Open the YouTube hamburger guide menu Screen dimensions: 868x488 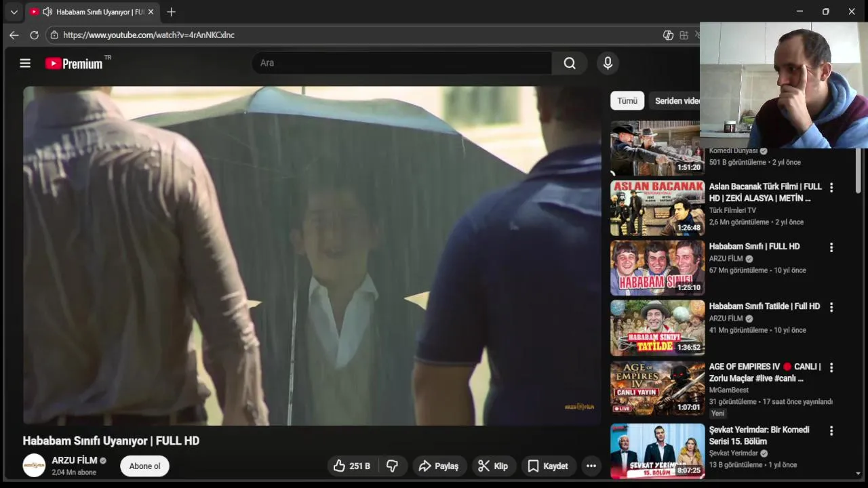tap(25, 63)
